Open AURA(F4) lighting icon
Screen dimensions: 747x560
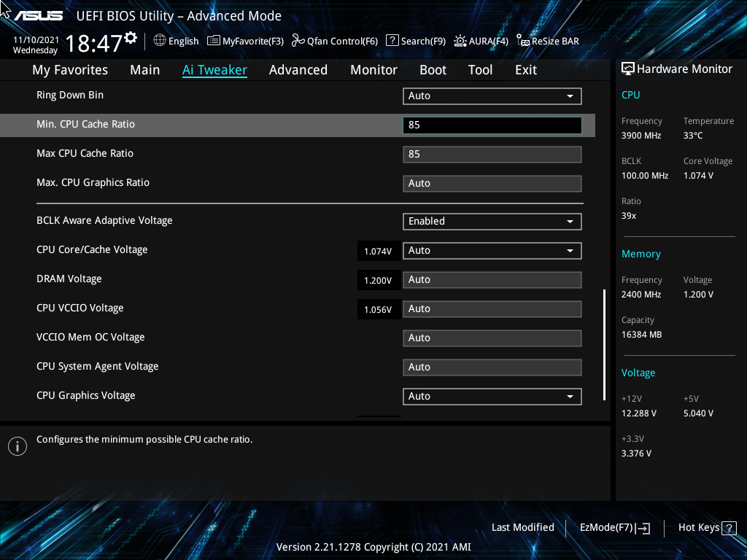coord(460,41)
